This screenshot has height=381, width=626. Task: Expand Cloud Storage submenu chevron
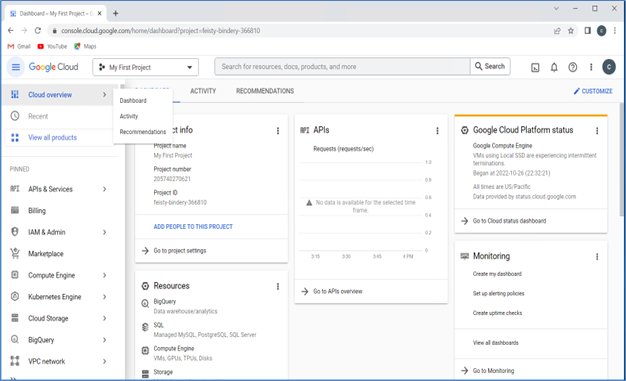point(104,318)
